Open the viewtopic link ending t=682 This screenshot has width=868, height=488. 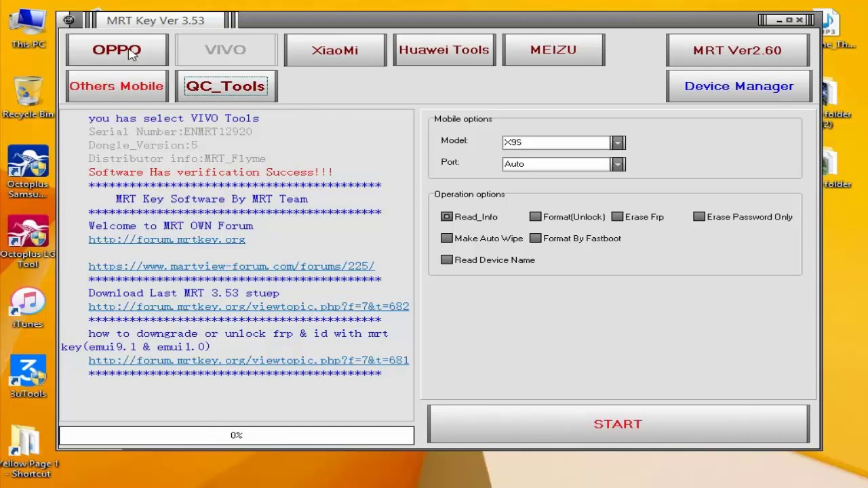coord(249,306)
